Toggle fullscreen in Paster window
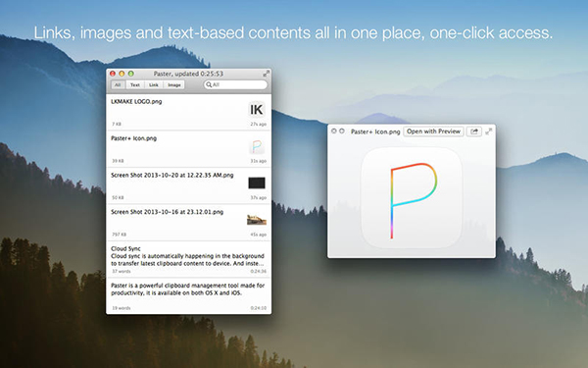The width and height of the screenshot is (588, 368). [x=266, y=74]
